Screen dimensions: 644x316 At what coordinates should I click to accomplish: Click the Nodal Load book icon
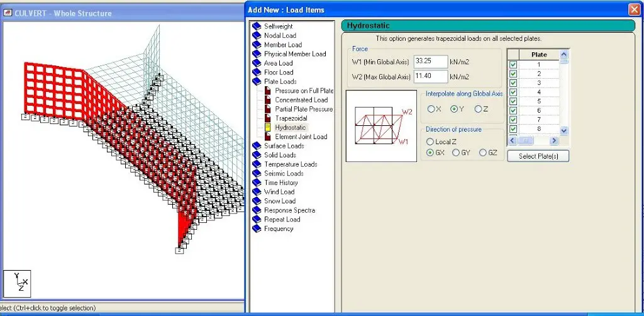click(x=257, y=35)
